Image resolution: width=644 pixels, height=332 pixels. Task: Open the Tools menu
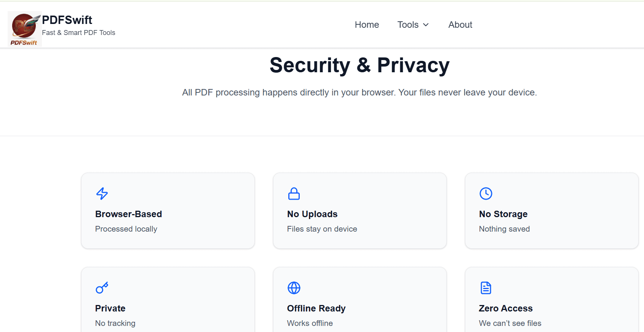pos(413,25)
